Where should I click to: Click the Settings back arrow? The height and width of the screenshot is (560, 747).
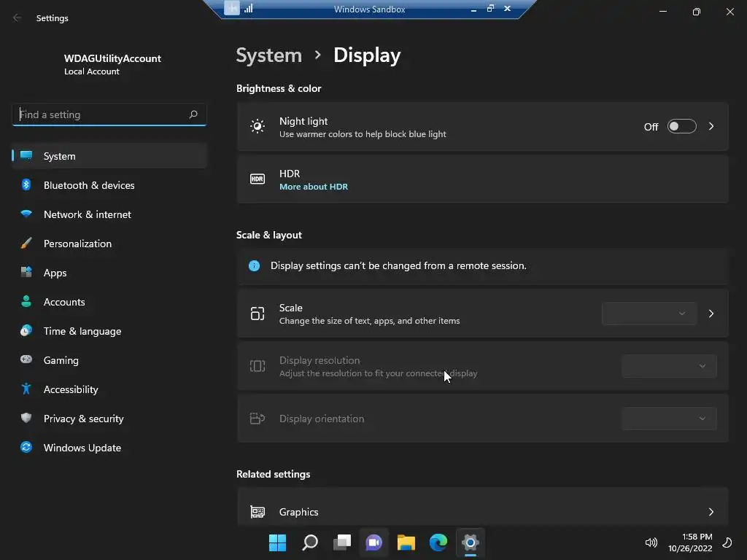click(x=18, y=18)
